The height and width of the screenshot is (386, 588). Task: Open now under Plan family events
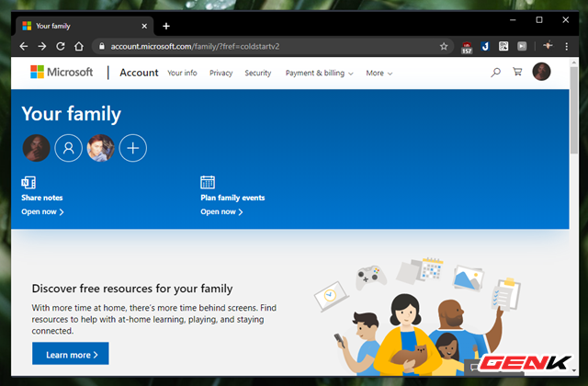pos(221,212)
